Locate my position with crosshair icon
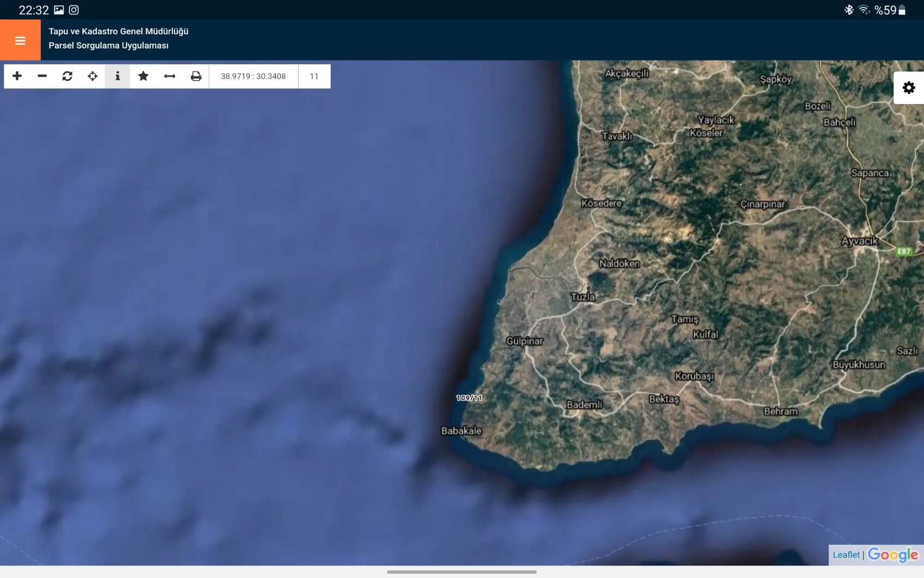The width and height of the screenshot is (924, 578). (x=92, y=76)
